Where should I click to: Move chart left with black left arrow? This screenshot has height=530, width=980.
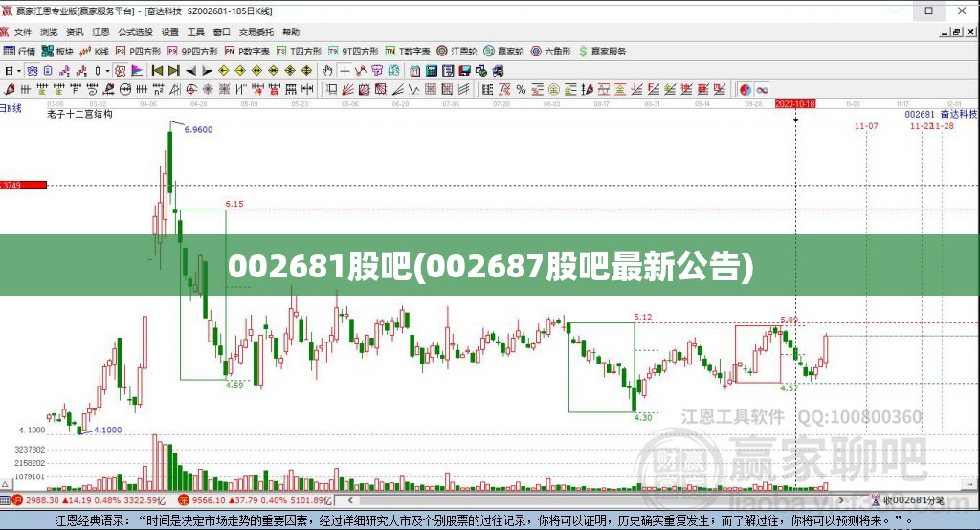(190, 71)
